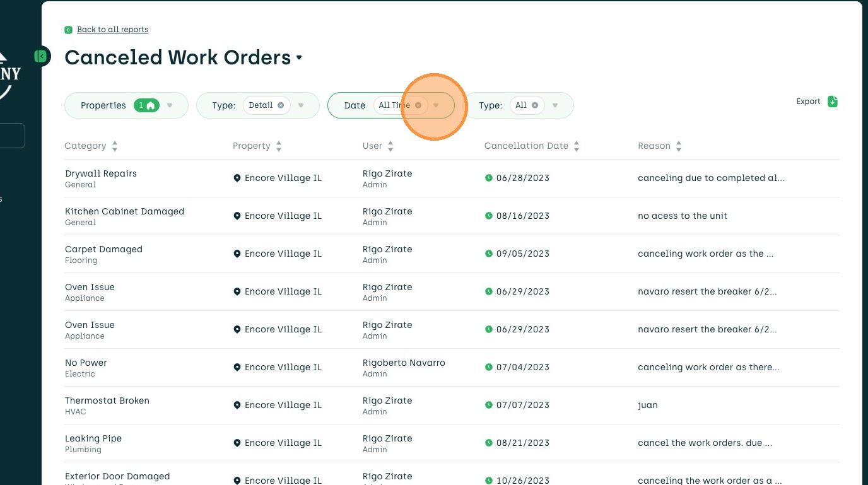Expand the Date filter dropdown arrow
The height and width of the screenshot is (485, 868).
pyautogui.click(x=436, y=105)
